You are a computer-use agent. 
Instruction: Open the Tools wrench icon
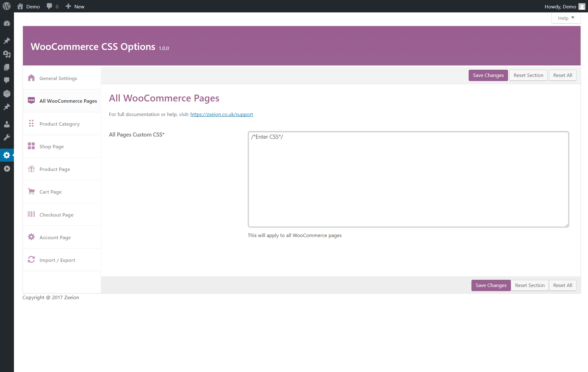7,137
